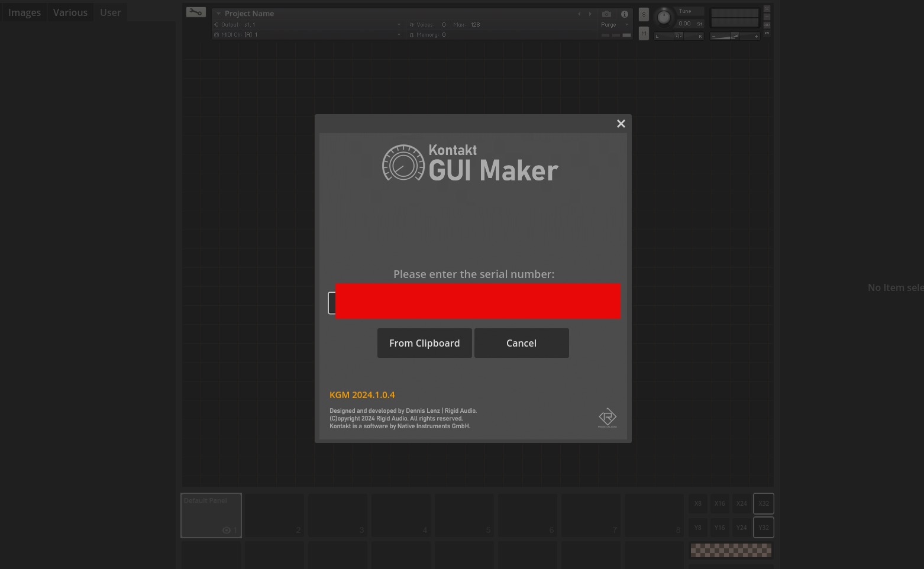Click the info icon in instrument header
The height and width of the screenshot is (569, 924).
coord(624,14)
